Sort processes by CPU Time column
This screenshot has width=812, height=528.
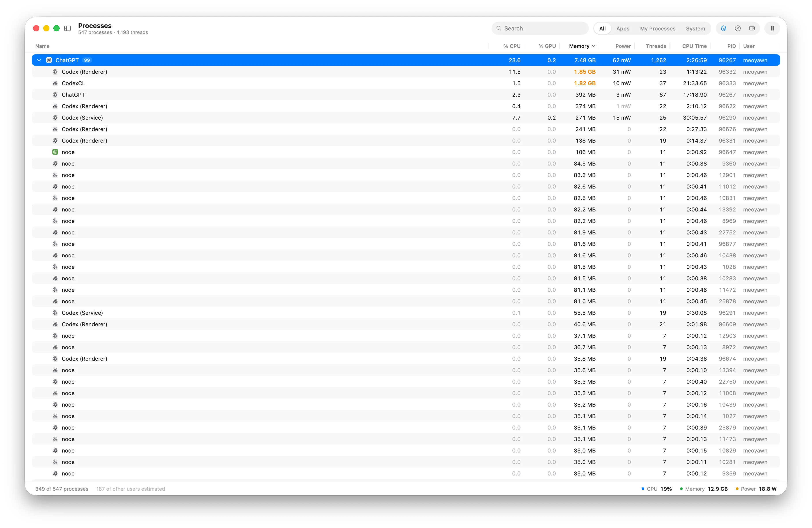[x=694, y=46]
